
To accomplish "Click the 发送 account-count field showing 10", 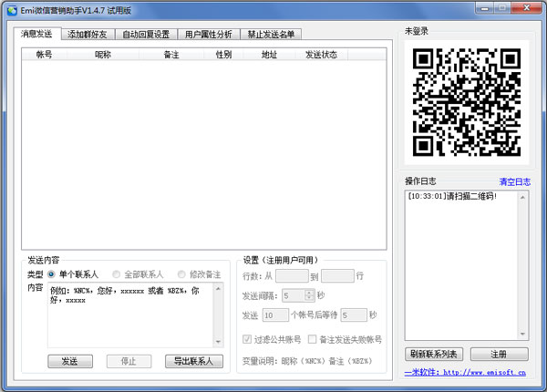I will [x=275, y=315].
